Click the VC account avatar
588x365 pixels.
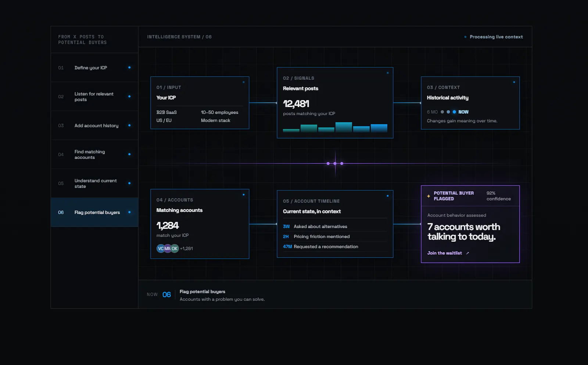(x=161, y=248)
